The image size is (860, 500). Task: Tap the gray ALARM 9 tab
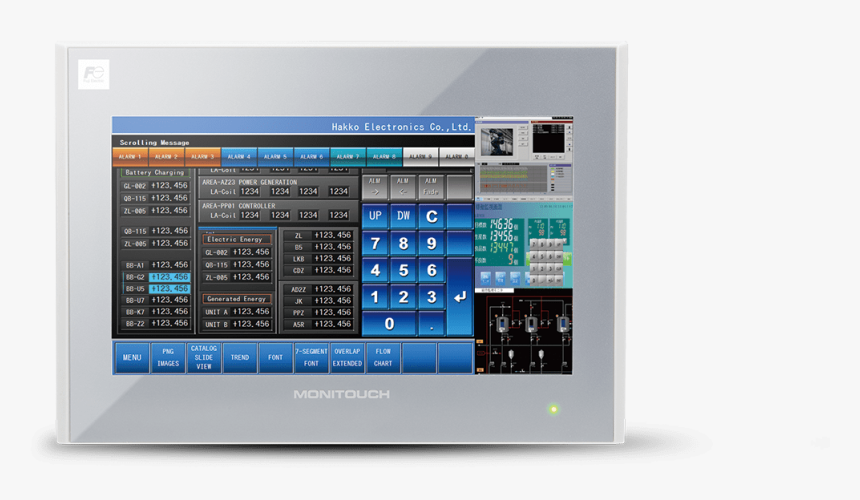point(421,157)
